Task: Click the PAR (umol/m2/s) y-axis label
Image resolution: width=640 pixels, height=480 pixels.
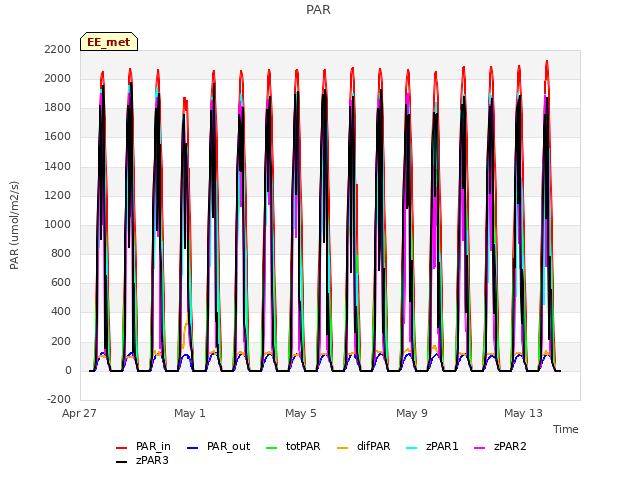Action: 14,225
